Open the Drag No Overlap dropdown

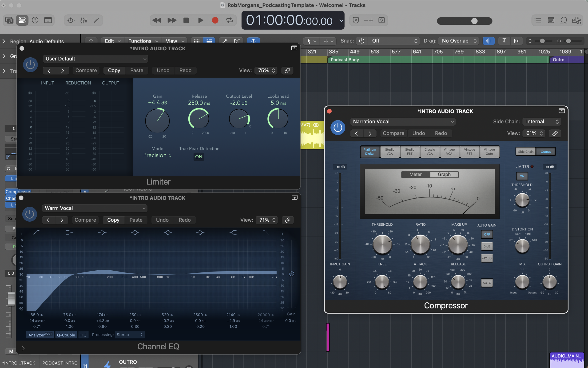pos(458,41)
